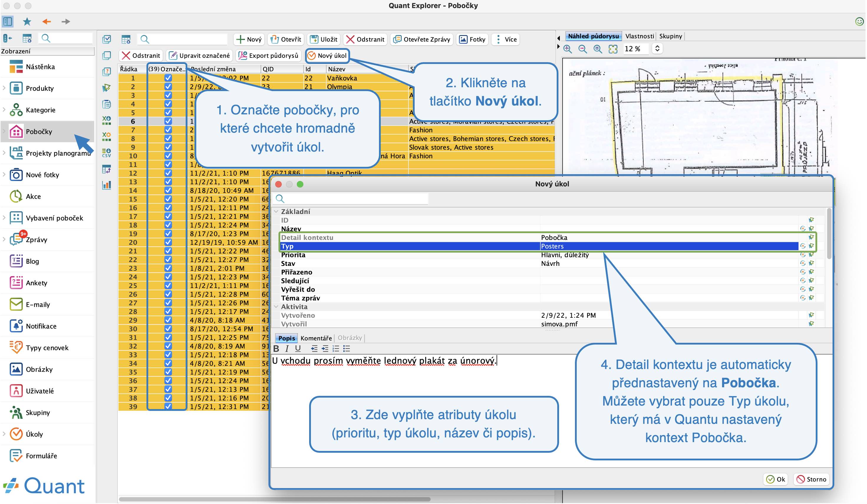Click the select-all checkmark icon in vertical toolbar
Viewport: 867px width, 504px height.
click(x=107, y=39)
